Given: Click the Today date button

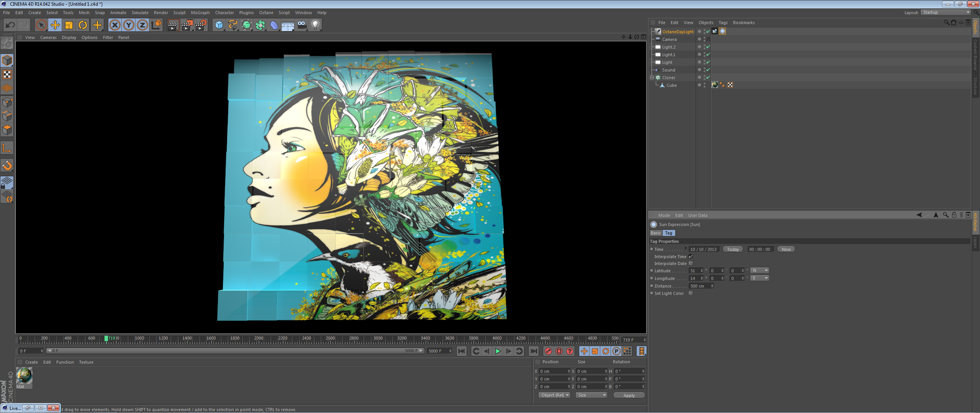Looking at the screenshot, I should [733, 249].
